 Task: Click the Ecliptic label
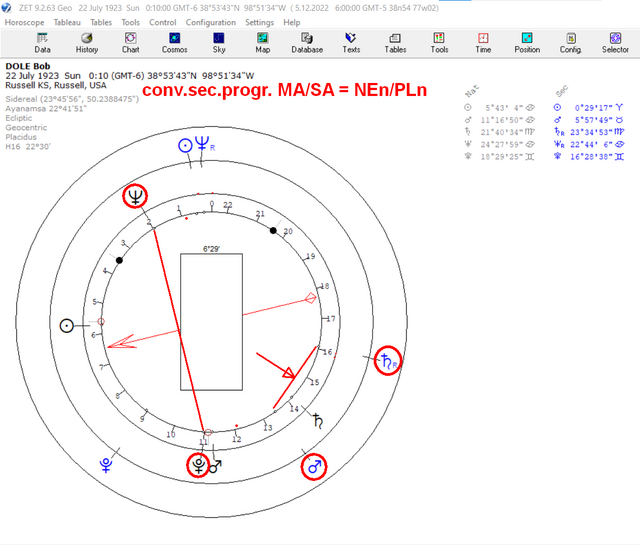click(19, 118)
